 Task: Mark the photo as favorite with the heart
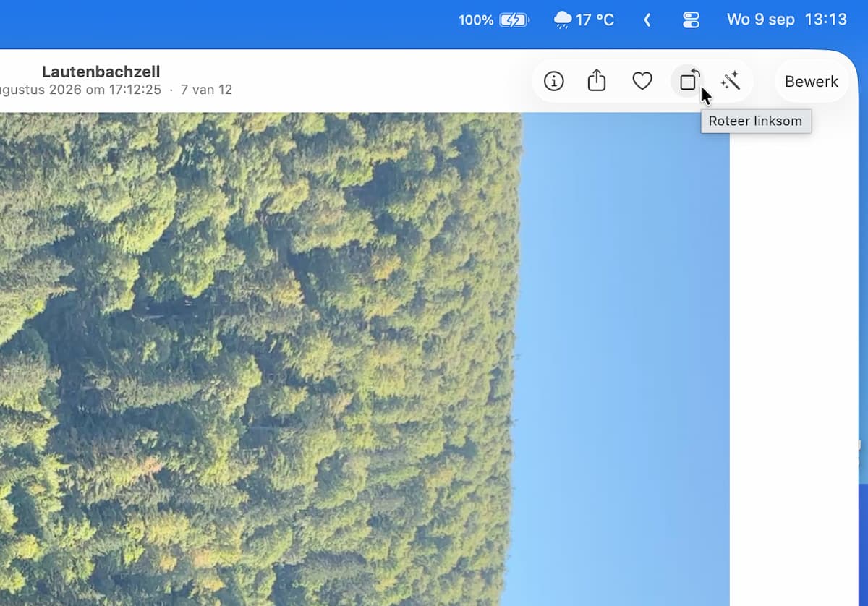pyautogui.click(x=642, y=81)
